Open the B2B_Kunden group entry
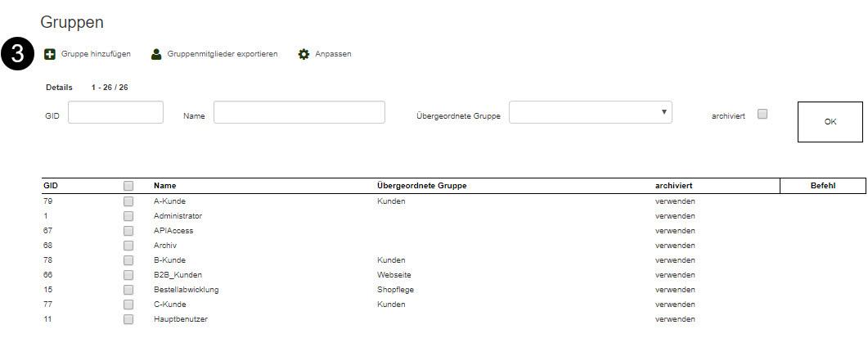This screenshot has width=868, height=343. pyautogui.click(x=178, y=275)
